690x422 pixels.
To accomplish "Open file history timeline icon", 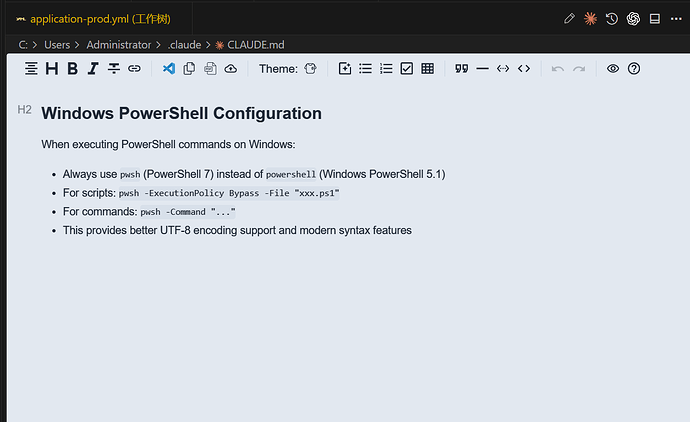I will pyautogui.click(x=612, y=18).
